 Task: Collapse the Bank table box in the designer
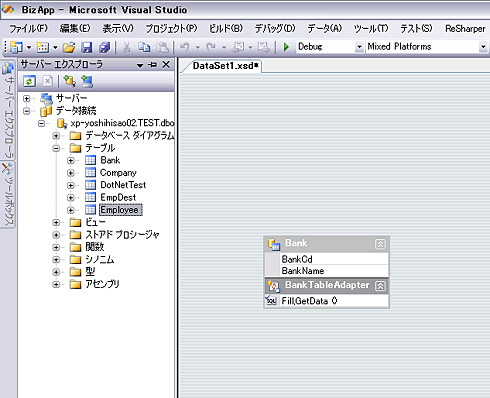click(380, 244)
